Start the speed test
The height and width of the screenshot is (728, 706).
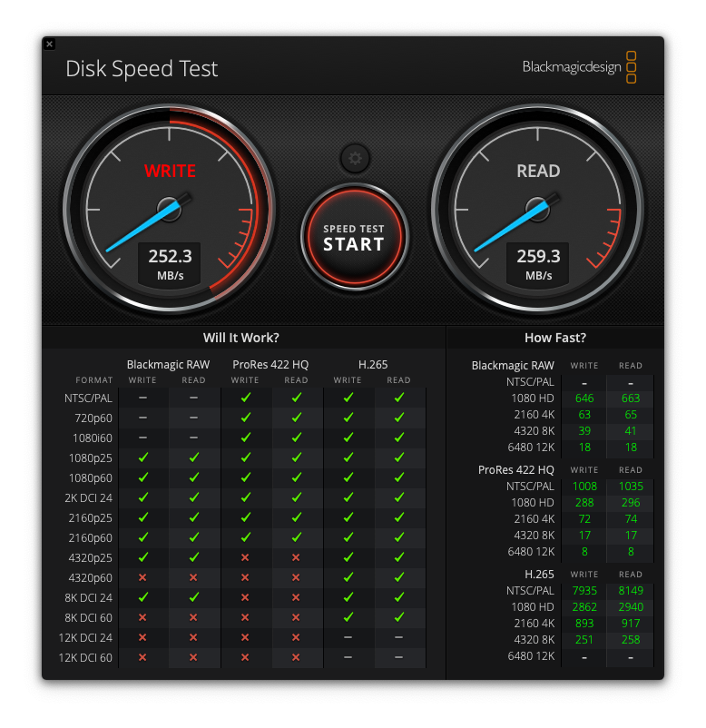354,237
